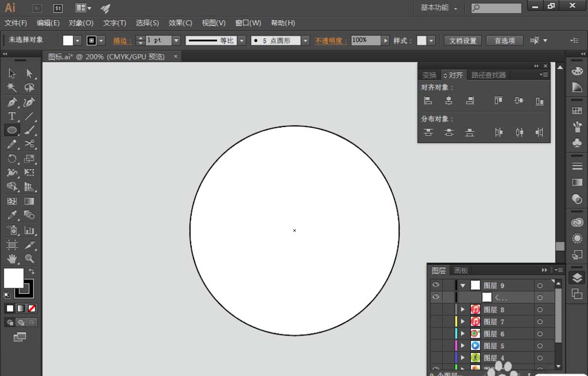Select the Rotate tool
Image resolution: width=588 pixels, height=376 pixels.
(x=12, y=159)
